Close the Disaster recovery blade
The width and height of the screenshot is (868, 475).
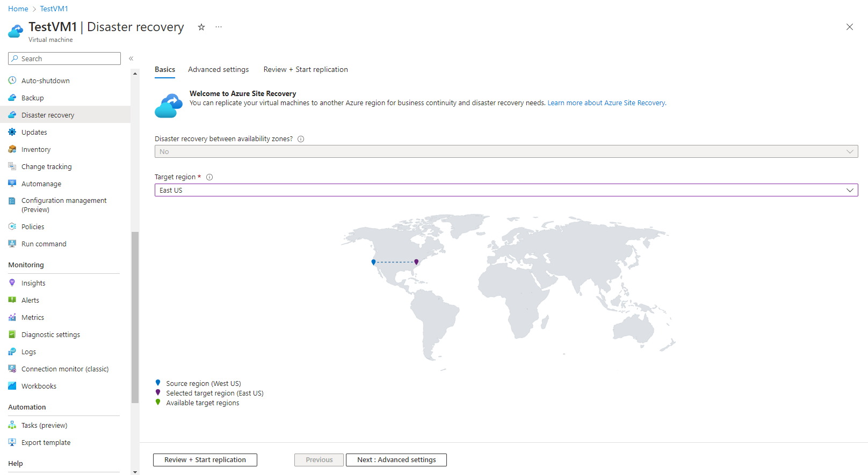[850, 27]
